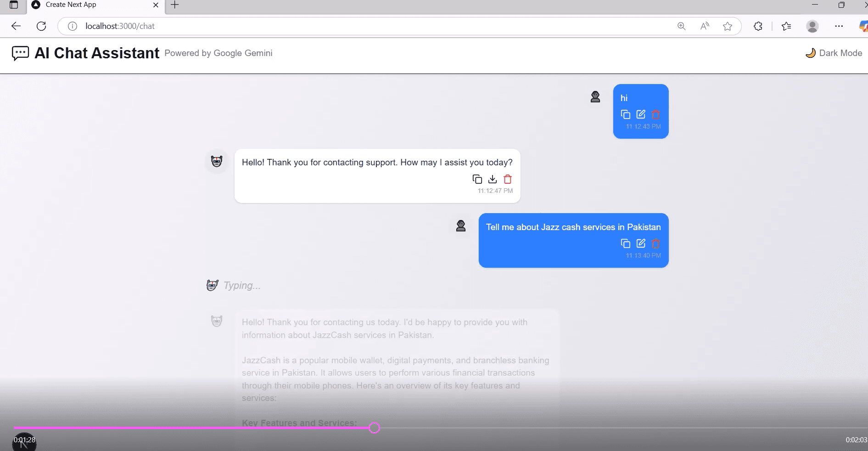Add the chat page to favorites
Image resolution: width=868 pixels, height=451 pixels.
727,26
